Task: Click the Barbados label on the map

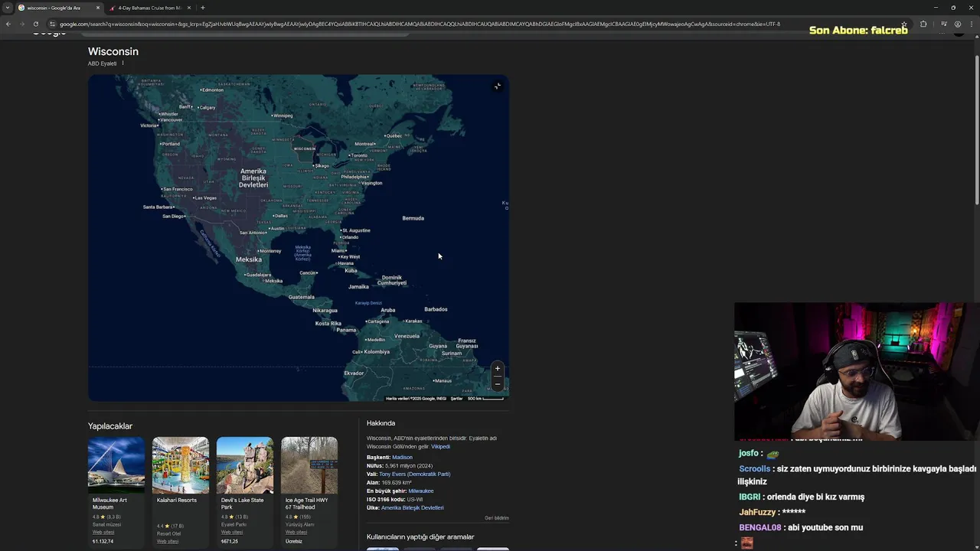Action: (x=436, y=309)
